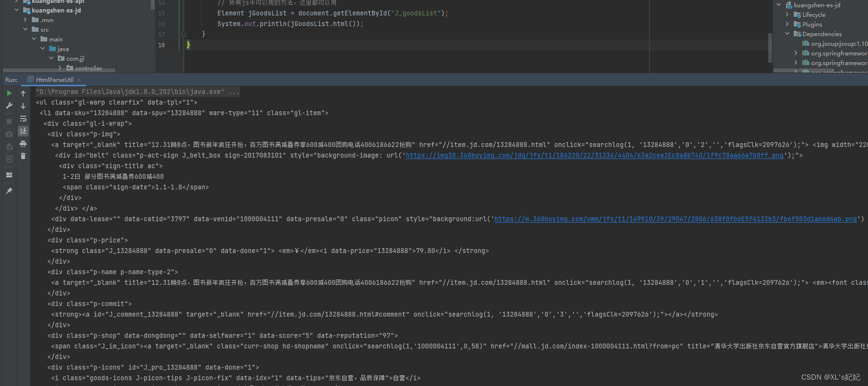The width and height of the screenshot is (868, 386).
Task: Expand Maven Plugins node arrow
Action: [x=788, y=24]
